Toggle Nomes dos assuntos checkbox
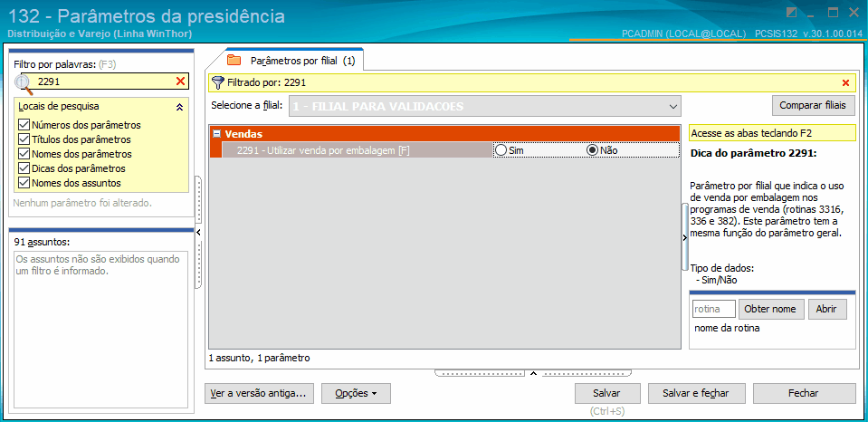This screenshot has width=868, height=422. [24, 182]
